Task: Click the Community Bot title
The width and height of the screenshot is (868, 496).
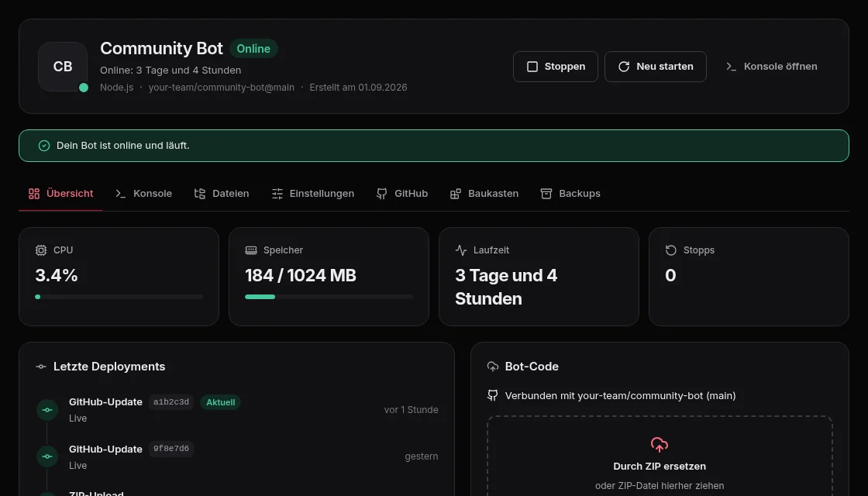Action: (x=162, y=49)
